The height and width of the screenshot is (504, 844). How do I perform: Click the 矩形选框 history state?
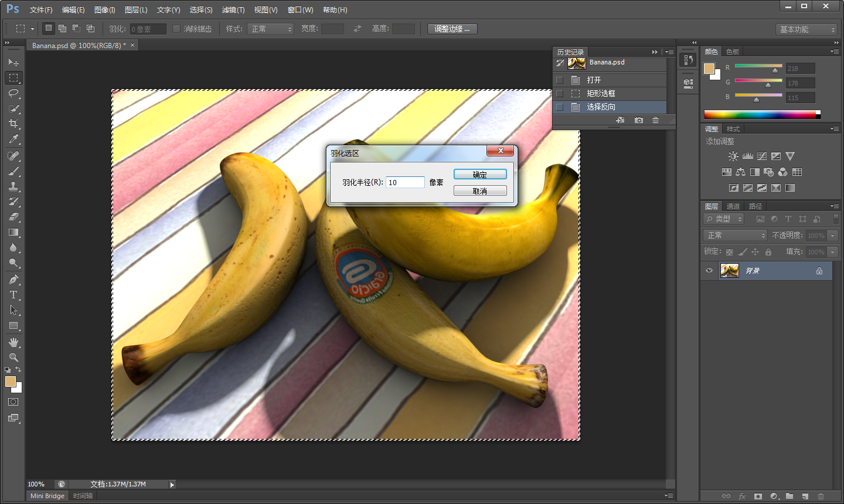click(610, 93)
